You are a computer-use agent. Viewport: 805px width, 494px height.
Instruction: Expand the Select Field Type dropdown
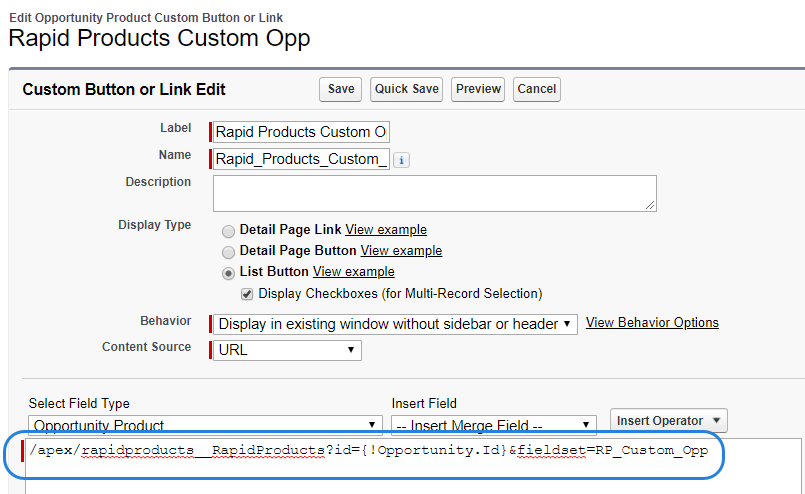coord(205,425)
